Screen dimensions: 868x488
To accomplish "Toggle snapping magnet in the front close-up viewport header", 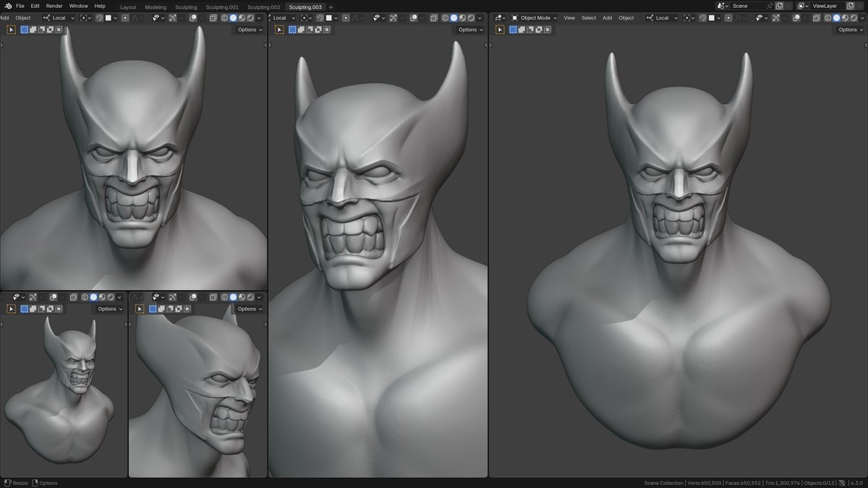I will (100, 18).
